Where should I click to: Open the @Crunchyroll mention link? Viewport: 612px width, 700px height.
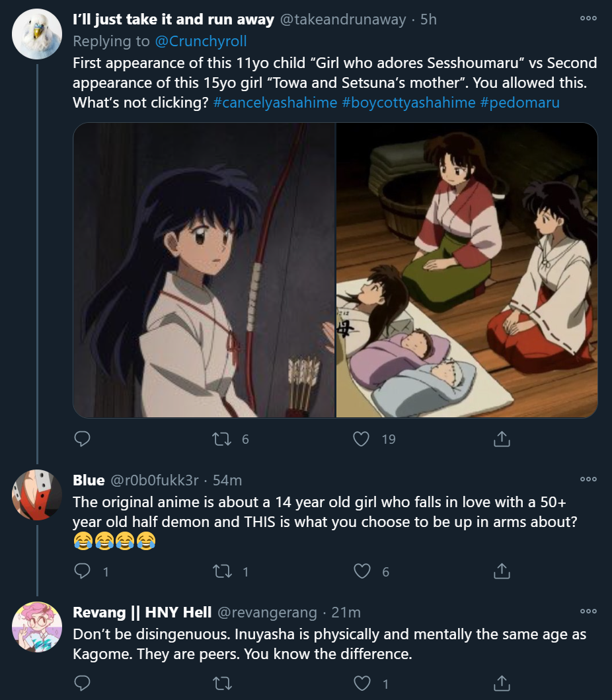coord(200,41)
